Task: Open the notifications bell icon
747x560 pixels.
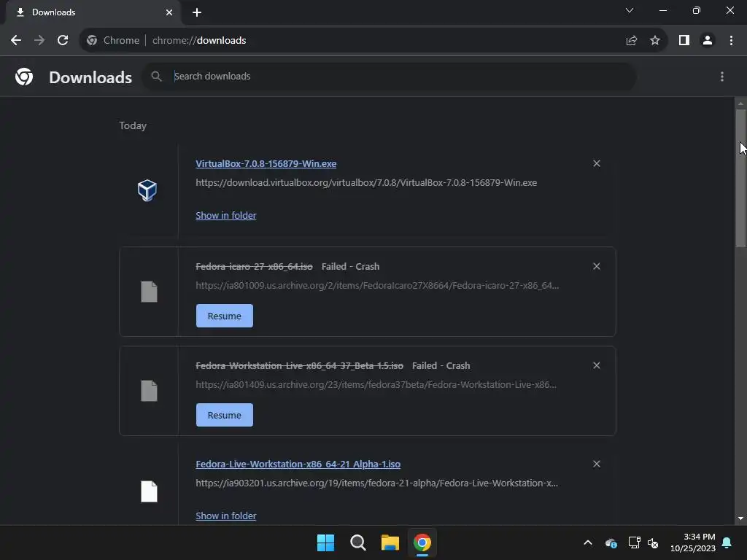Action: click(727, 542)
